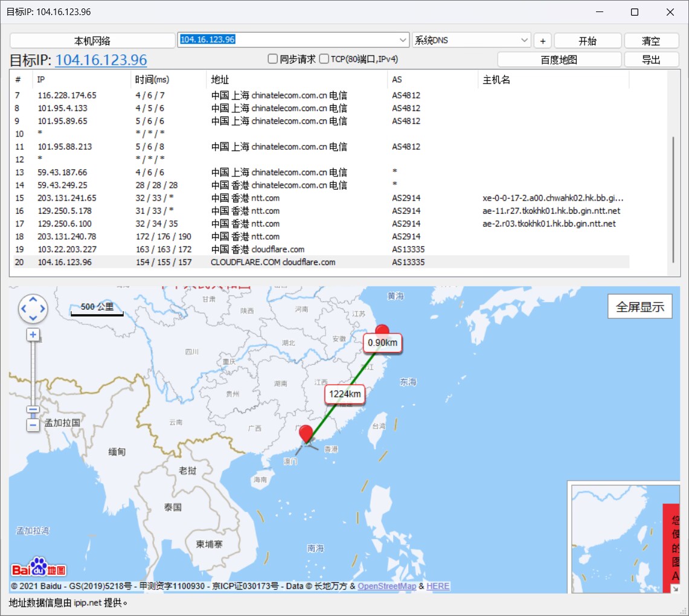Collapse the overview mini-map arrow icon

(x=675, y=589)
